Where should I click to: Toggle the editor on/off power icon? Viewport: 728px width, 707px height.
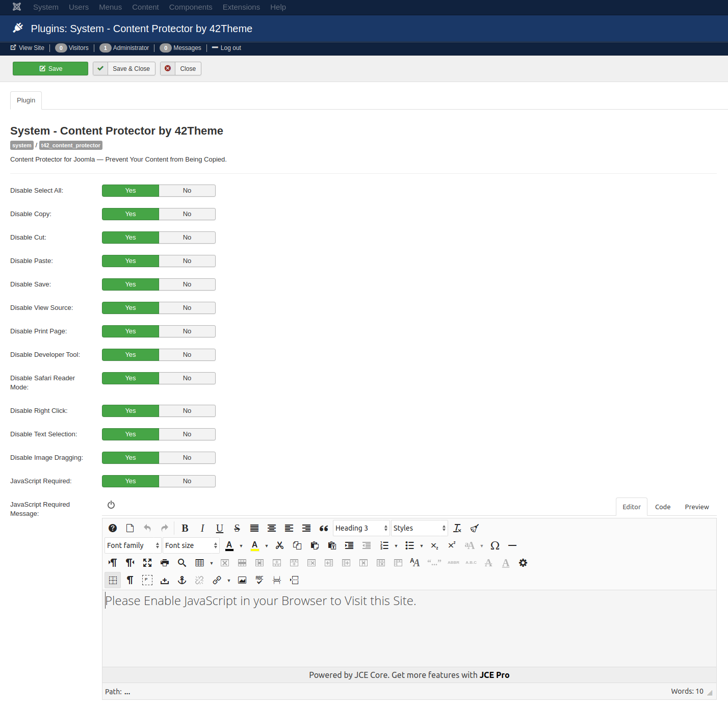(x=111, y=505)
